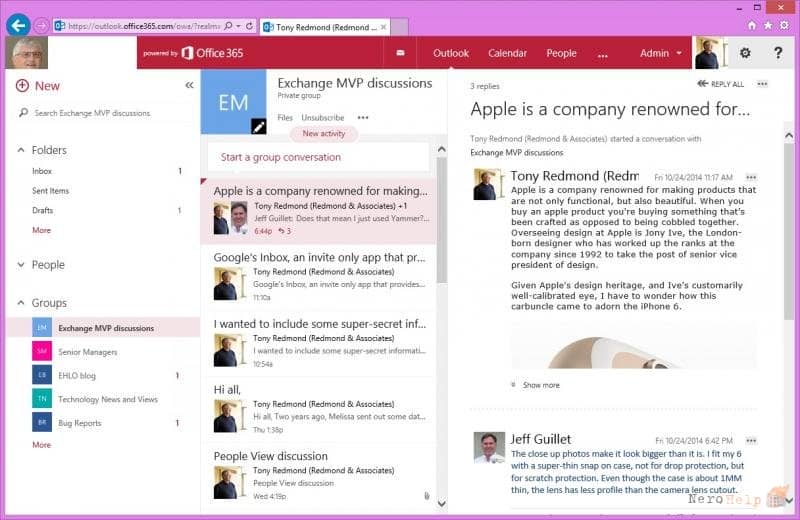Screen dimensions: 800x520
Task: Click Technology News and Views group icon
Action: pos(42,399)
